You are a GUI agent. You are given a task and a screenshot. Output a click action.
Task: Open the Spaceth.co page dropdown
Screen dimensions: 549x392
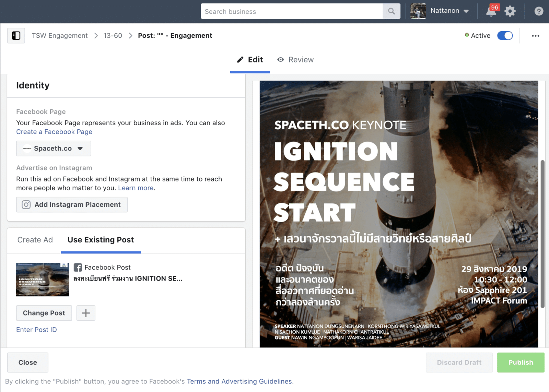(54, 149)
